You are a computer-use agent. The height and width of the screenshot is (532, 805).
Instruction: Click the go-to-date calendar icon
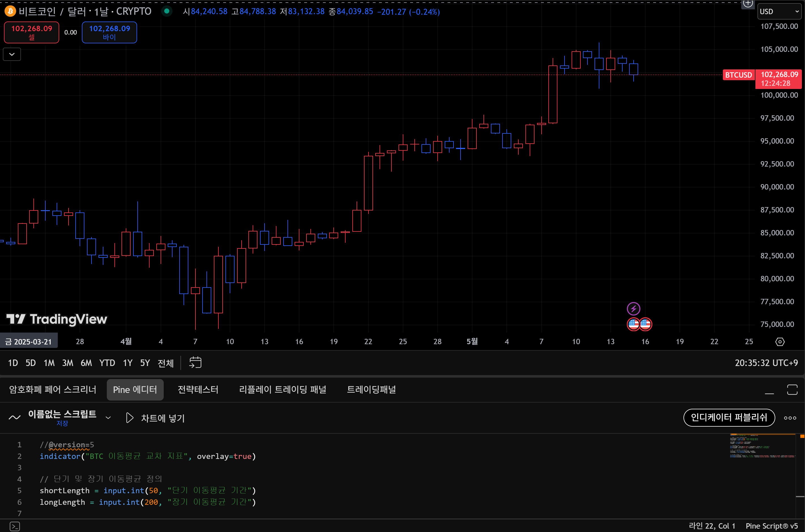[x=195, y=362]
